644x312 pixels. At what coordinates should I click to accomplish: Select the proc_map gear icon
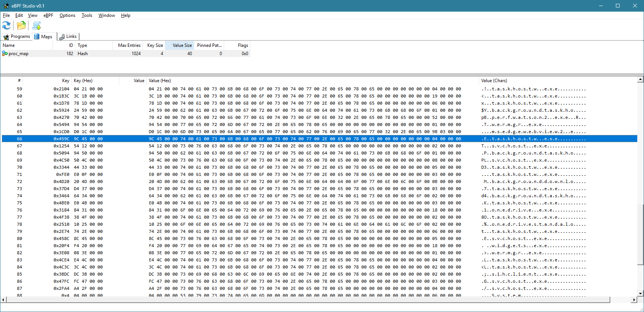point(5,54)
